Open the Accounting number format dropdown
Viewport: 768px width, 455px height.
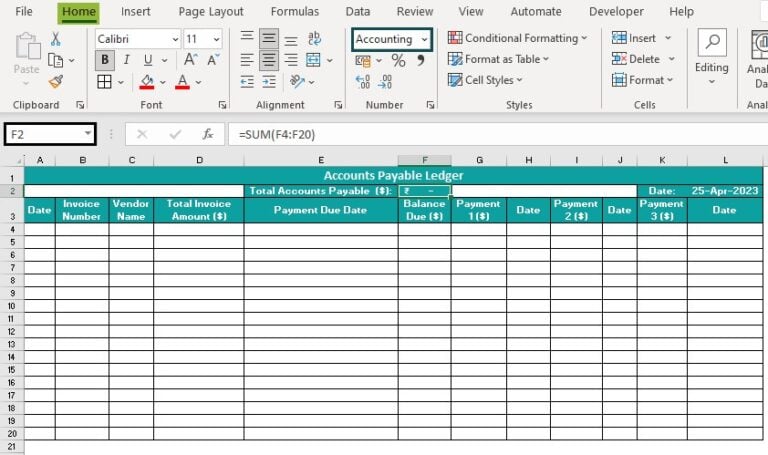[424, 39]
